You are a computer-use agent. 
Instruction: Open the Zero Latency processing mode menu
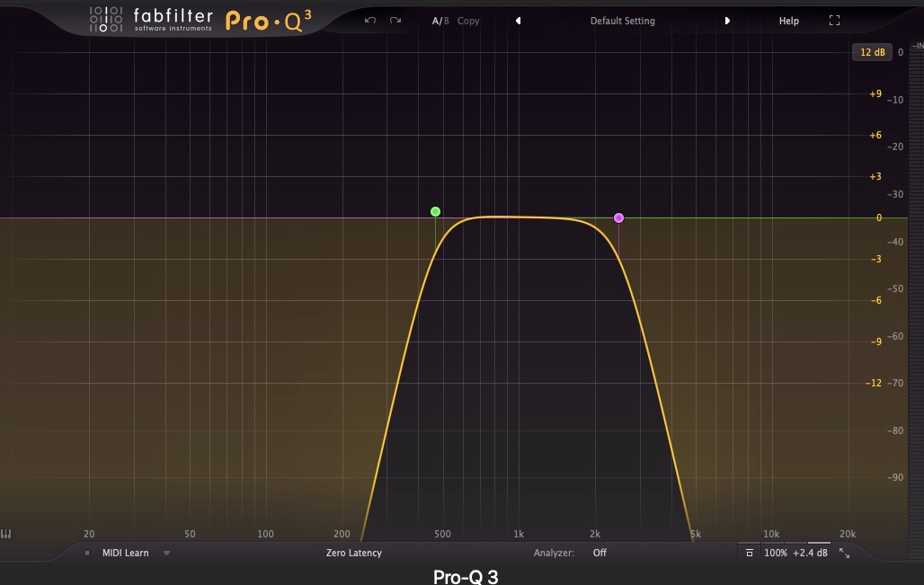(x=353, y=554)
